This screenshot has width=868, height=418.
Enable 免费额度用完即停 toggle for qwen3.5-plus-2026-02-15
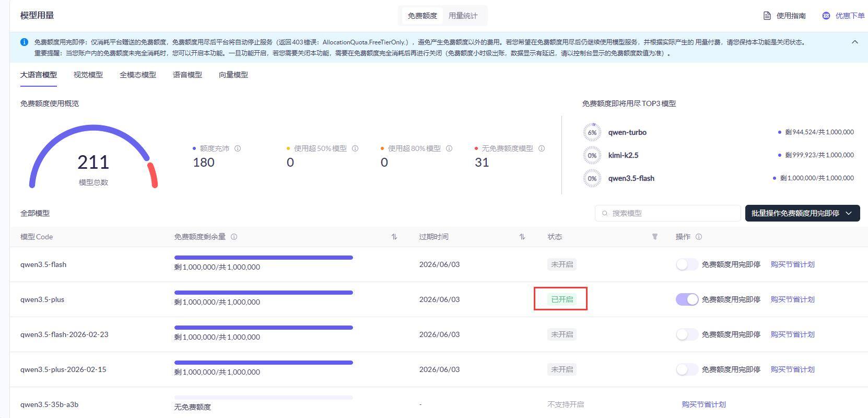point(687,369)
